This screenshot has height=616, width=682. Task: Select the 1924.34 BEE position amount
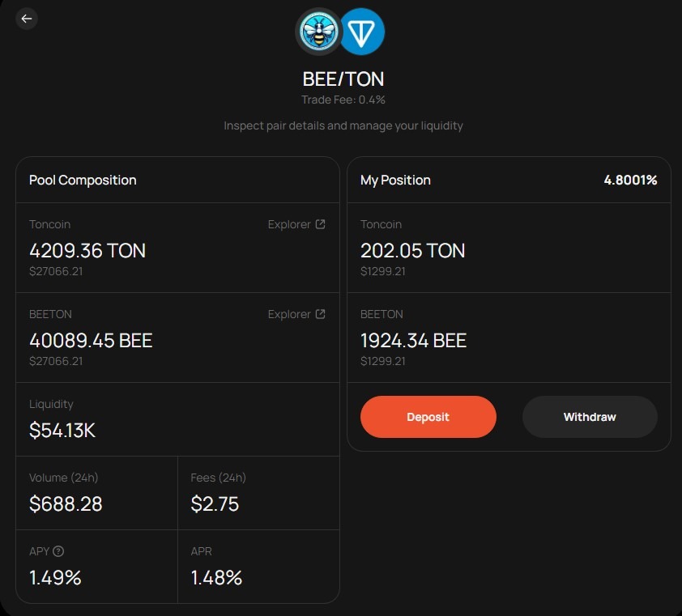coord(414,341)
